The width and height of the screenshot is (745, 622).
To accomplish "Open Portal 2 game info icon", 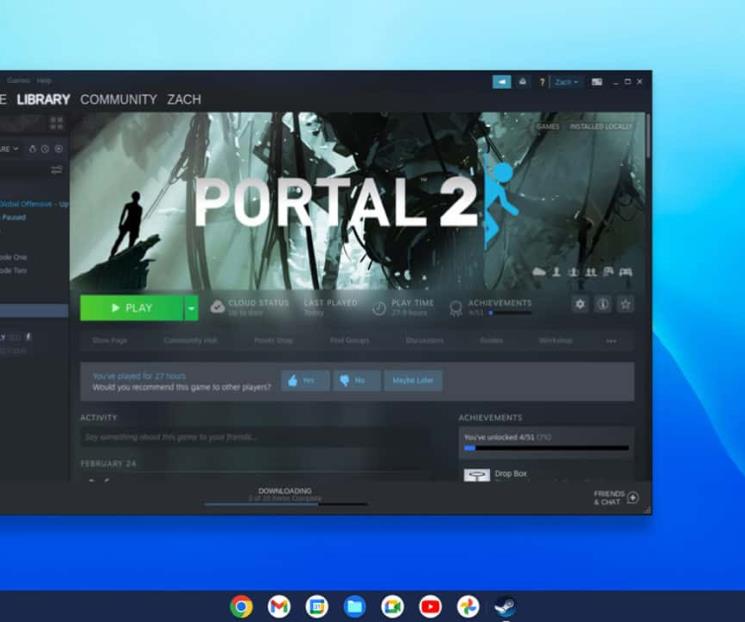I will 602,304.
